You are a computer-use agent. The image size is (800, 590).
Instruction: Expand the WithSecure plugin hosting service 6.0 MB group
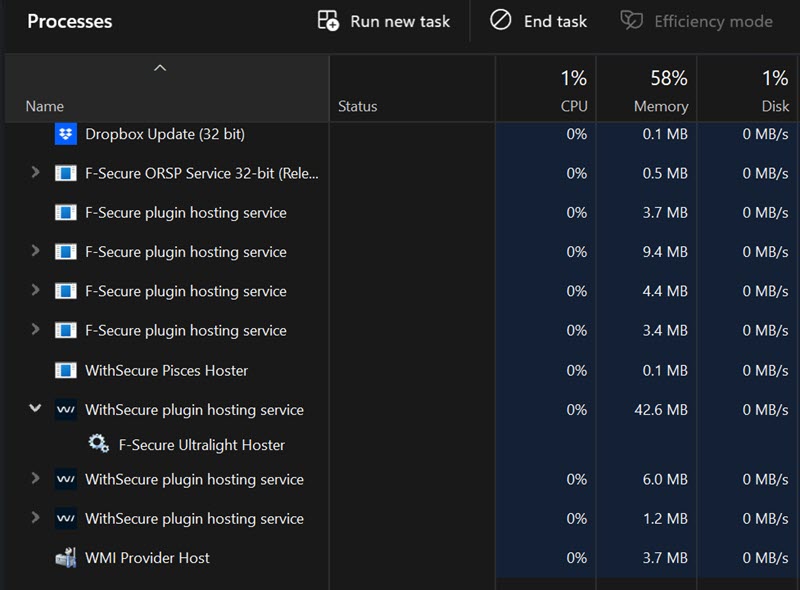35,479
